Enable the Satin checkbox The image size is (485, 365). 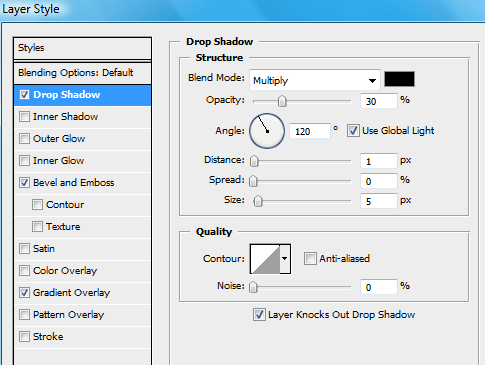[24, 249]
